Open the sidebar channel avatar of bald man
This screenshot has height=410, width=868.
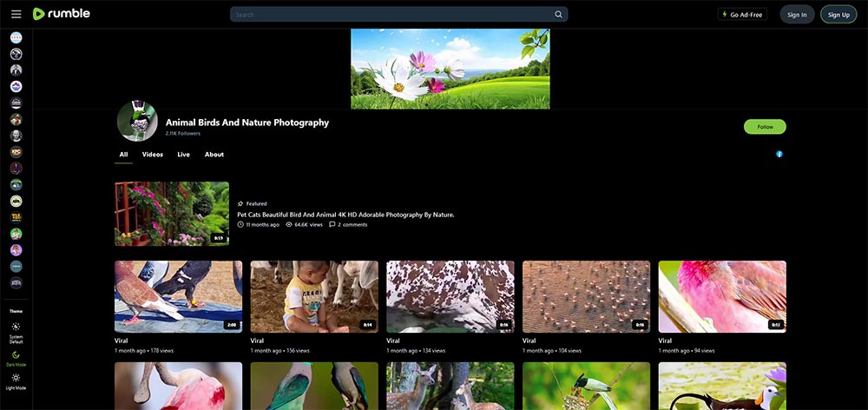coord(16,136)
